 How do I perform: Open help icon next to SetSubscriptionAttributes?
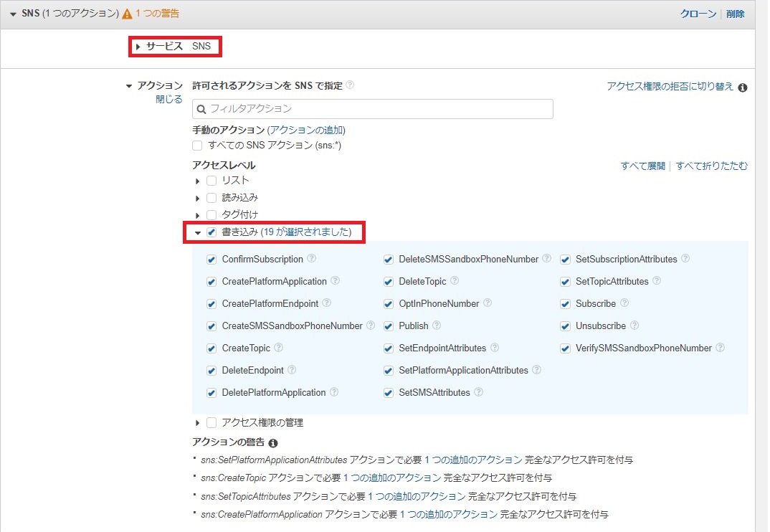(685, 258)
